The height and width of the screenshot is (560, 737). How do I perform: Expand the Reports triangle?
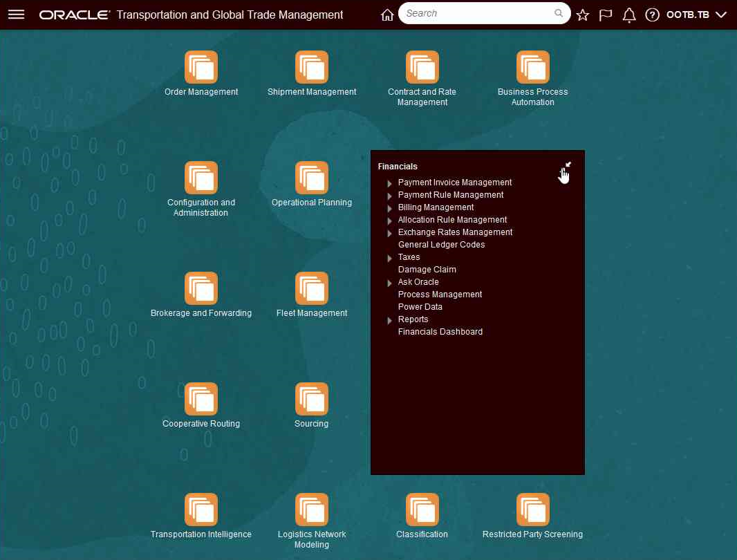(x=389, y=320)
